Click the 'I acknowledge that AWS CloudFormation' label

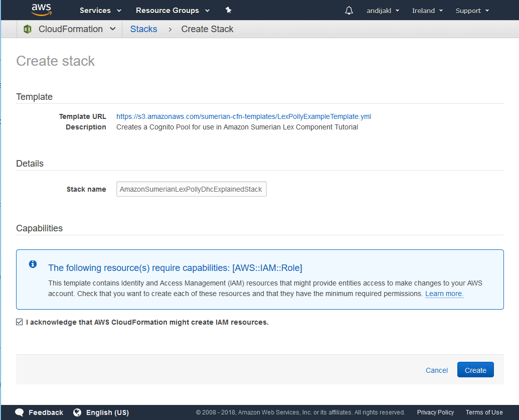[x=147, y=322]
